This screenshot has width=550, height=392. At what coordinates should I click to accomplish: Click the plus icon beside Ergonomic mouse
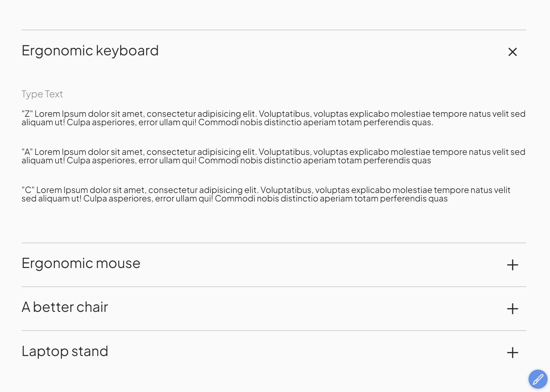[513, 265]
